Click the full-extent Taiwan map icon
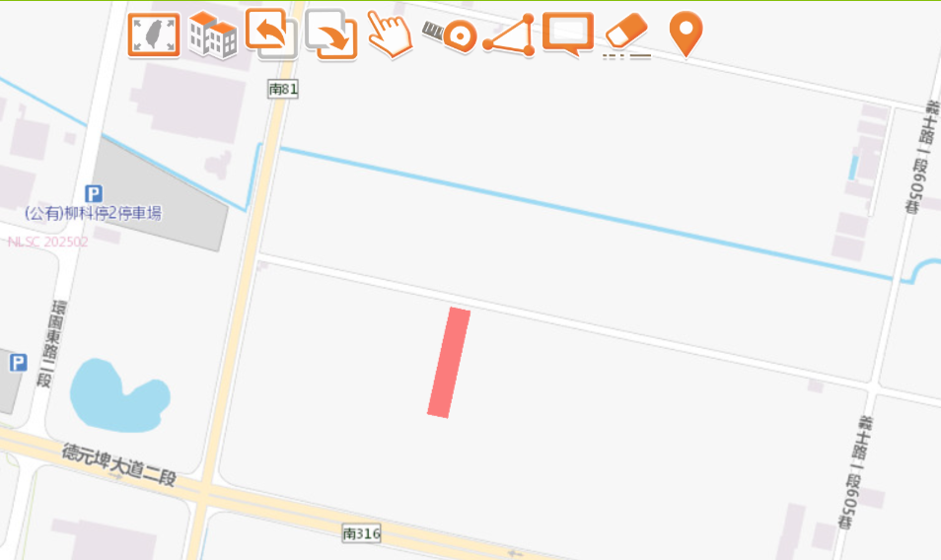 coord(154,35)
